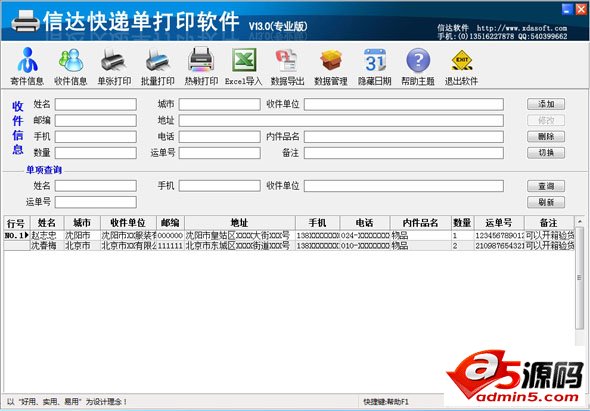Focus the query section 运单号 field
This screenshot has width=590, height=411.
96,202
